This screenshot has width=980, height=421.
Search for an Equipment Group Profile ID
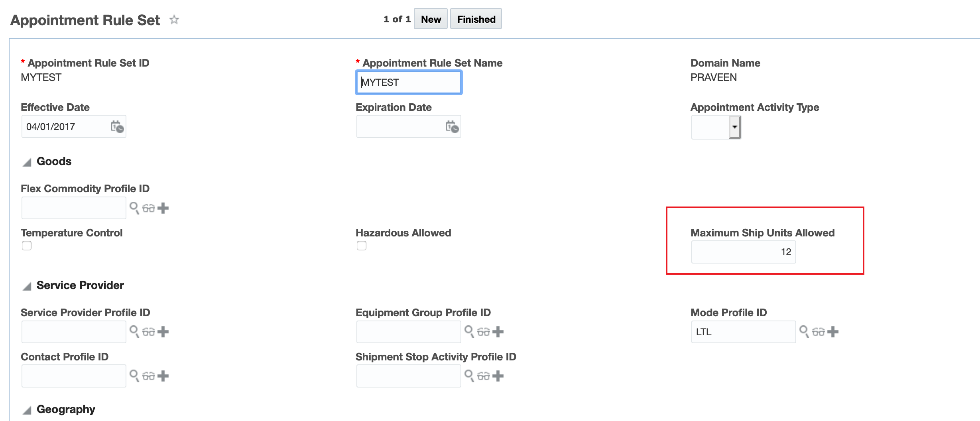pyautogui.click(x=469, y=332)
